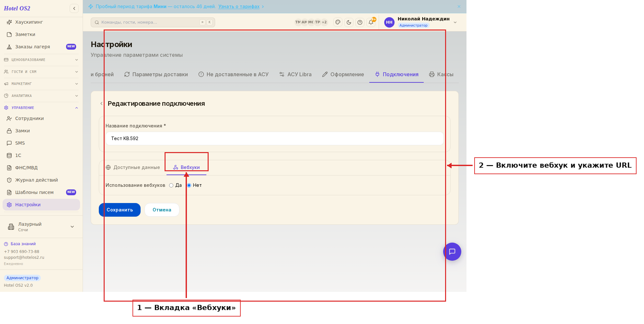Switch to АСУ Libra tab

pyautogui.click(x=295, y=74)
